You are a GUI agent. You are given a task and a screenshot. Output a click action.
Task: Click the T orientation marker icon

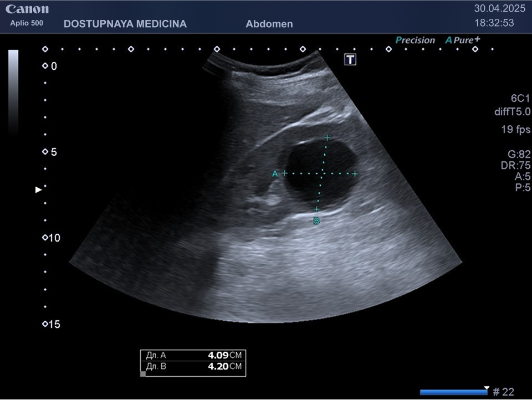pyautogui.click(x=350, y=59)
